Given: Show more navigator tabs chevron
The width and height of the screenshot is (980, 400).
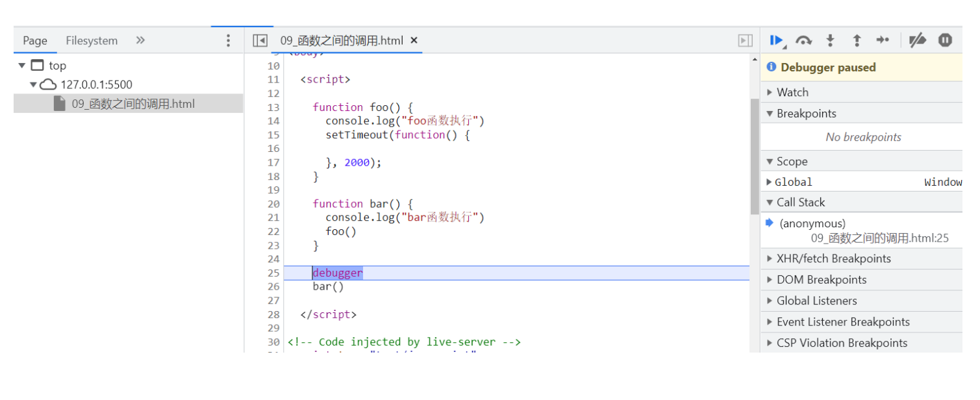Looking at the screenshot, I should click(140, 40).
